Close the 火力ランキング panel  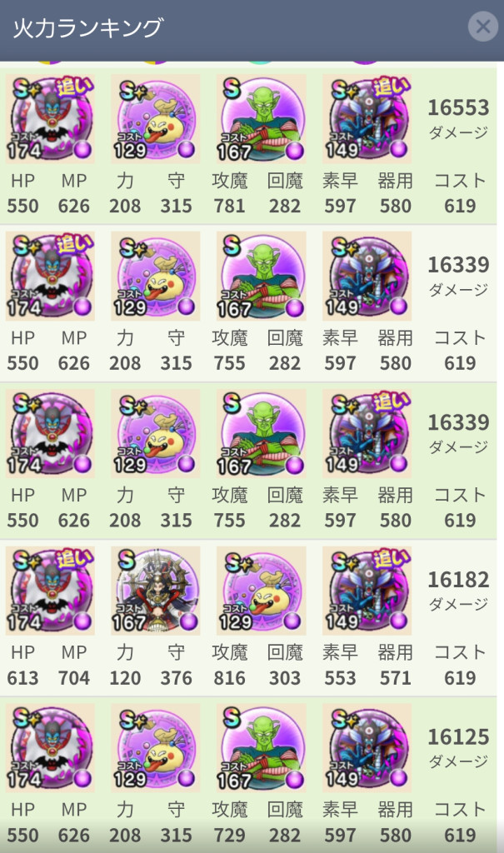tap(482, 26)
